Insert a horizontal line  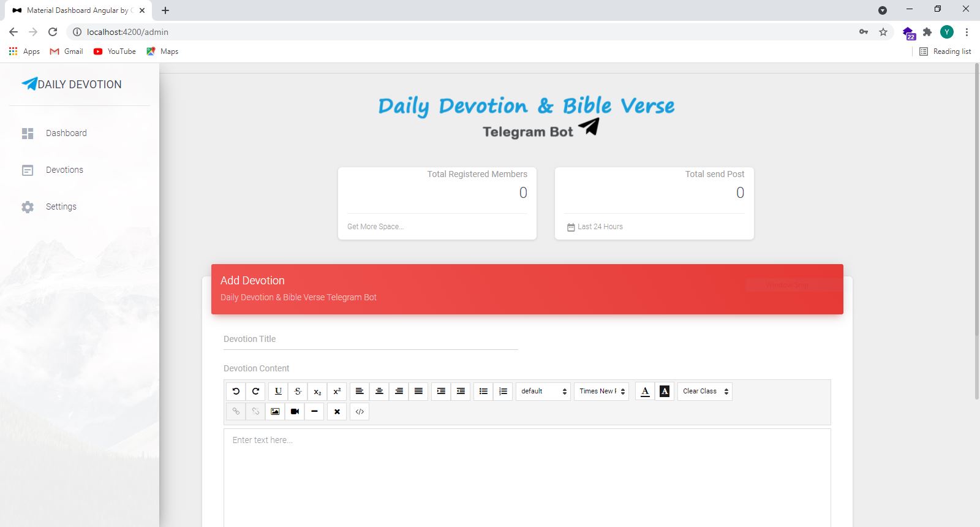pyautogui.click(x=314, y=412)
